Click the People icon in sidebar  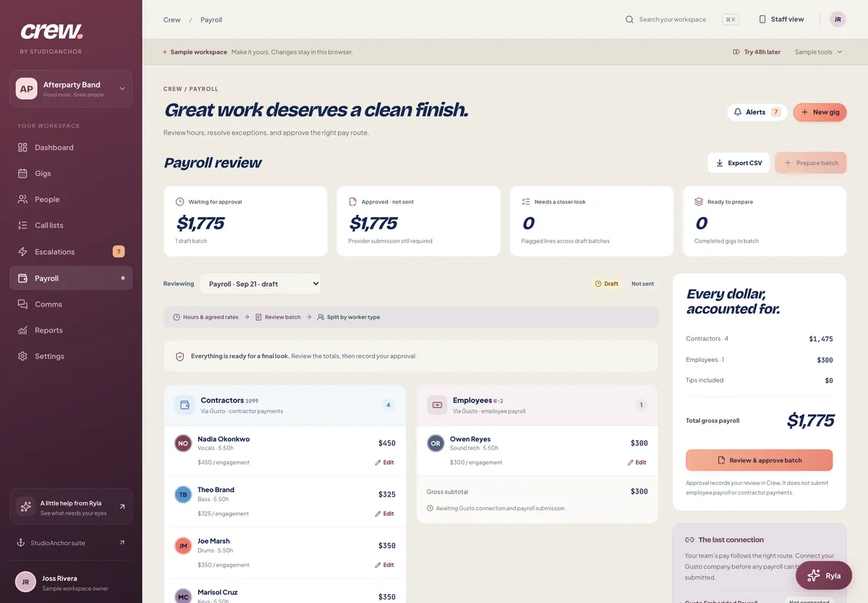(22, 200)
